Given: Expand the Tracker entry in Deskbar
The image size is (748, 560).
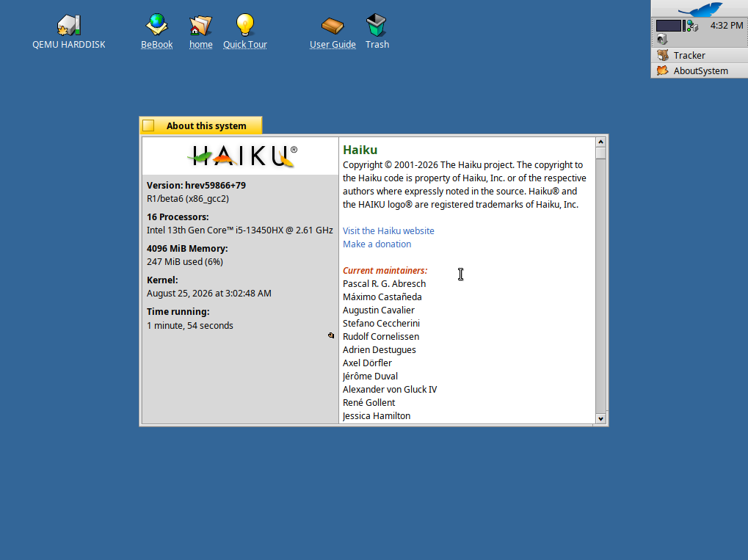Looking at the screenshot, I should point(700,55).
